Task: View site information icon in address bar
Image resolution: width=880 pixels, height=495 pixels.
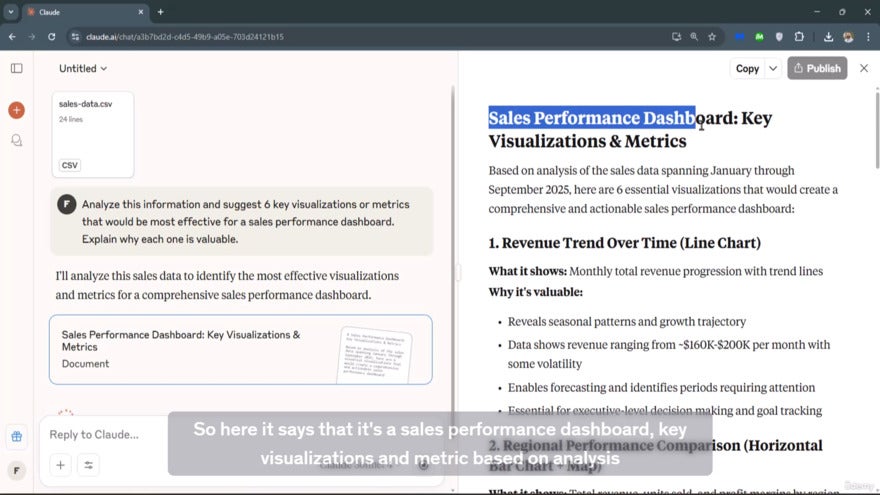Action: [75, 36]
